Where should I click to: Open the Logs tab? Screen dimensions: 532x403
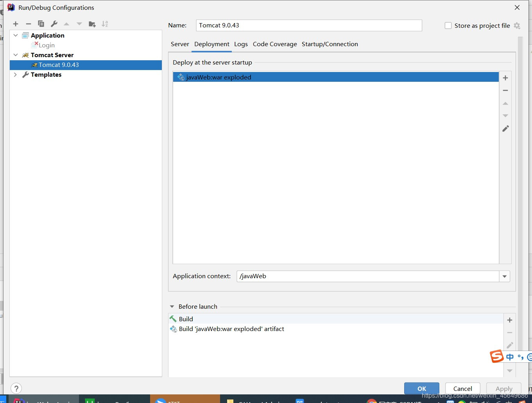click(241, 44)
